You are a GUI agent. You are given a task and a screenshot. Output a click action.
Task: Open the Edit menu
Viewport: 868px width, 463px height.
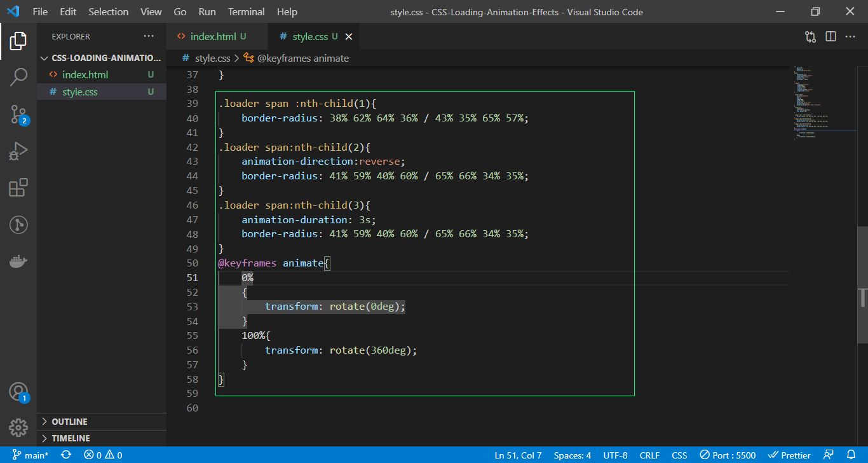pyautogui.click(x=68, y=11)
